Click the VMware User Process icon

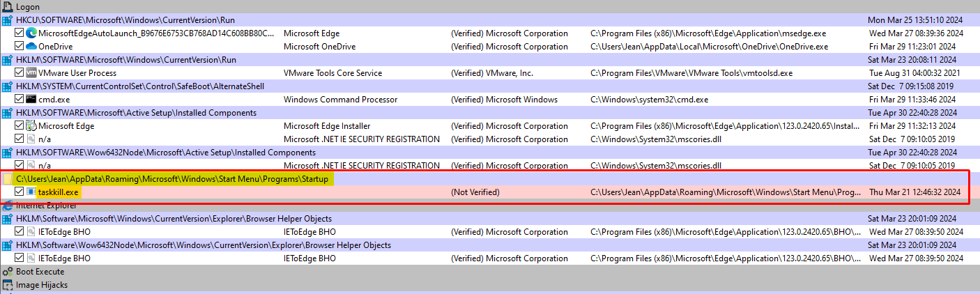click(x=31, y=72)
